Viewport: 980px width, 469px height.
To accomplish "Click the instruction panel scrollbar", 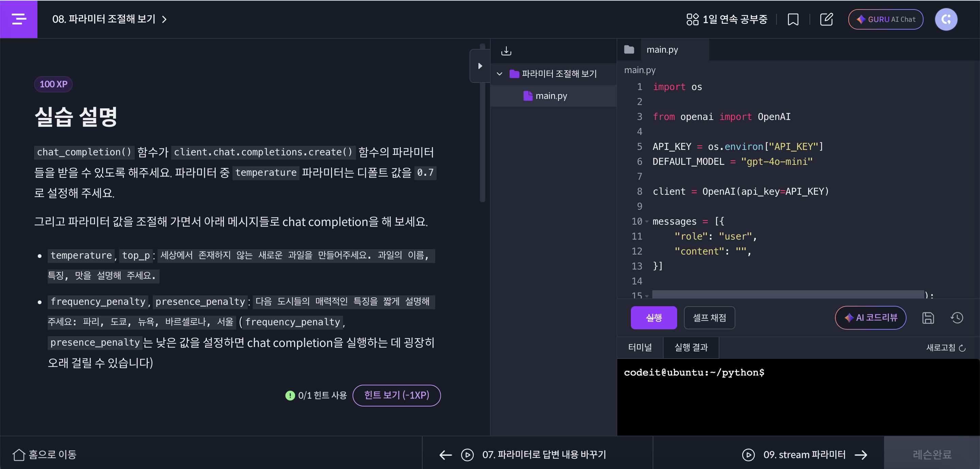I will click(x=483, y=144).
